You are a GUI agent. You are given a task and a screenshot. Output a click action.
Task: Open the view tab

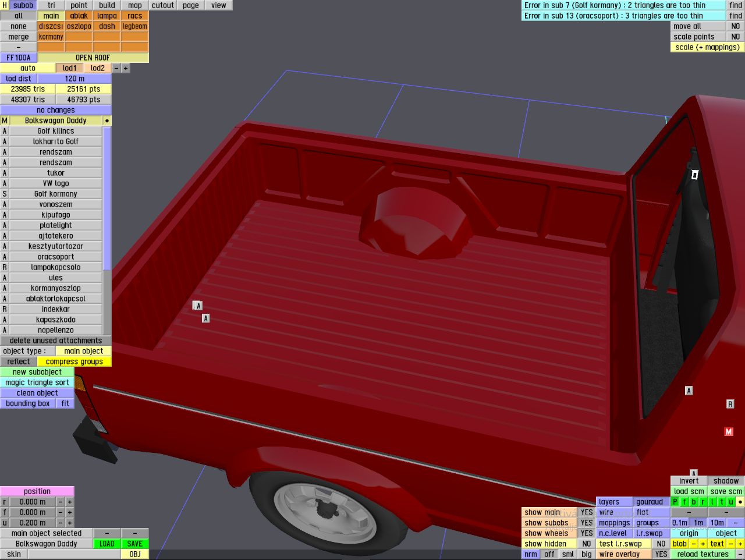coord(219,5)
